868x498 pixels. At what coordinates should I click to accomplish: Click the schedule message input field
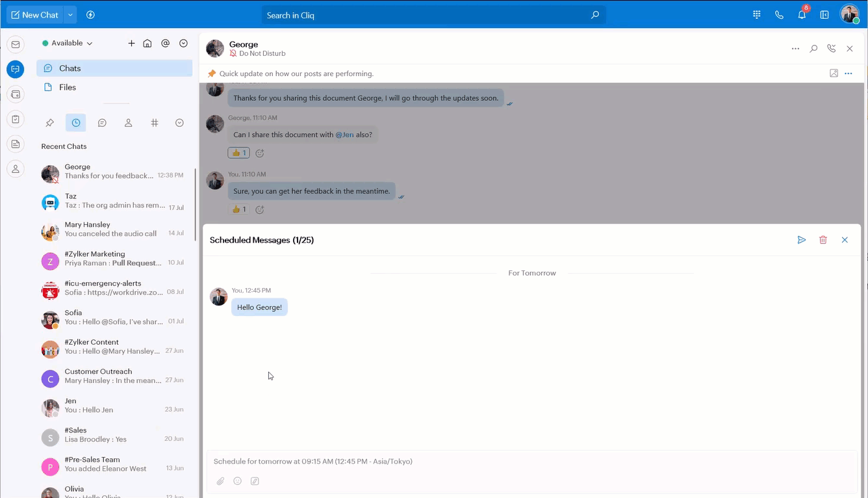(531, 462)
